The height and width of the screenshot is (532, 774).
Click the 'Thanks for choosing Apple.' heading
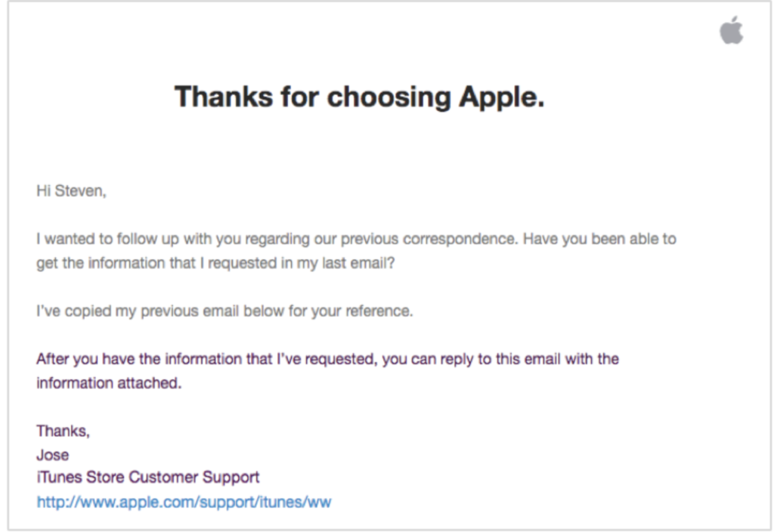[x=359, y=97]
